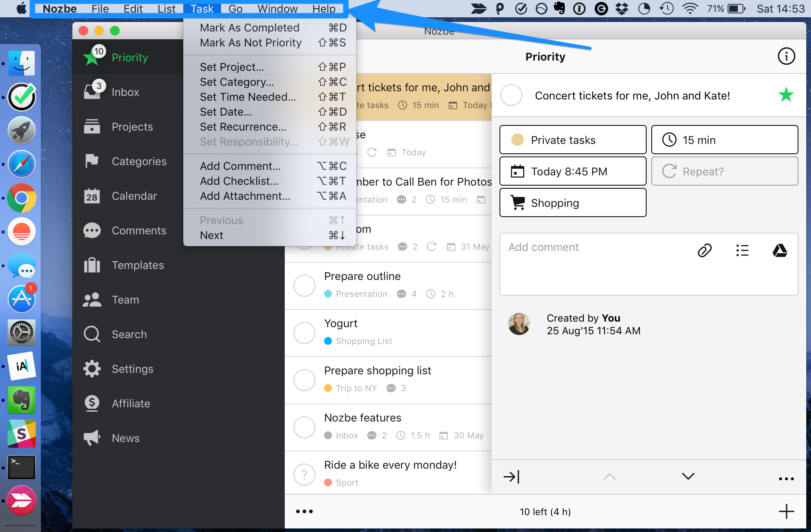
Task: Choose Add Checklist... from Task menu
Action: coord(270,181)
